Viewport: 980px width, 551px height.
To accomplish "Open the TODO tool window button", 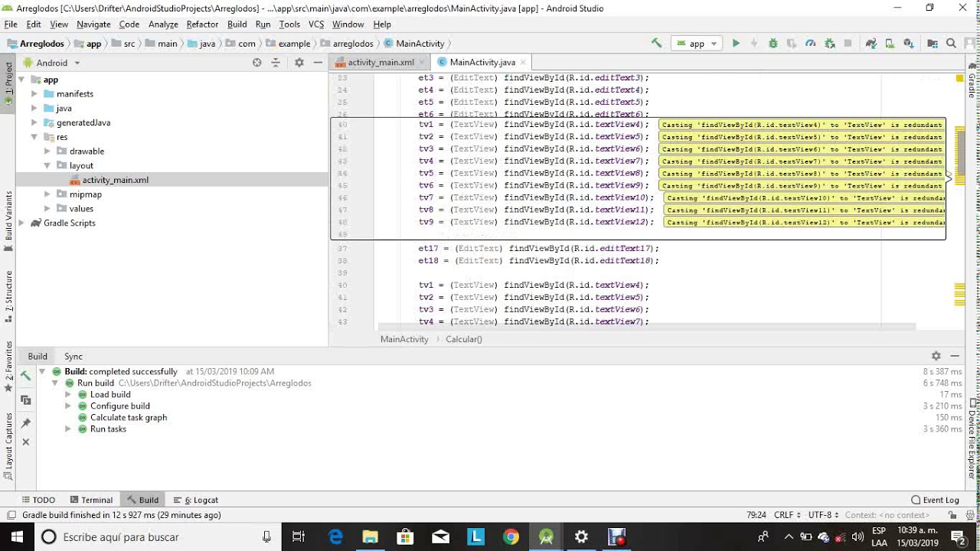I will tap(38, 500).
